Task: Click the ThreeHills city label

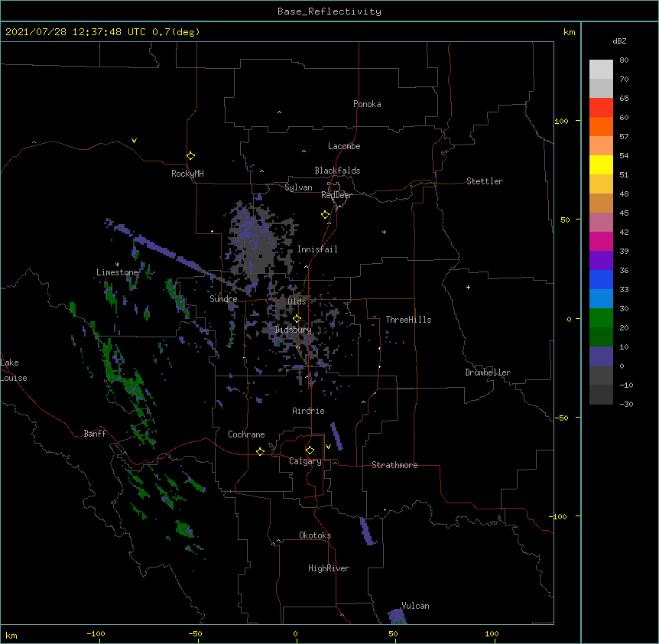Action: click(x=408, y=320)
